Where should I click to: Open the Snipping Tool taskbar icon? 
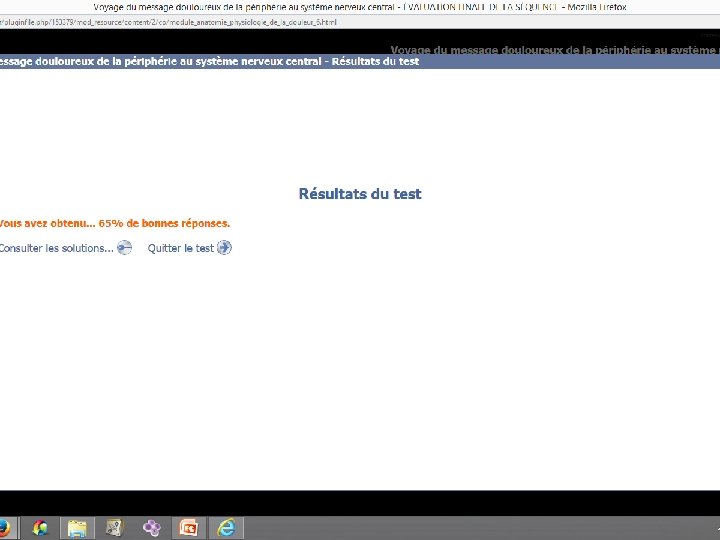pos(114,528)
